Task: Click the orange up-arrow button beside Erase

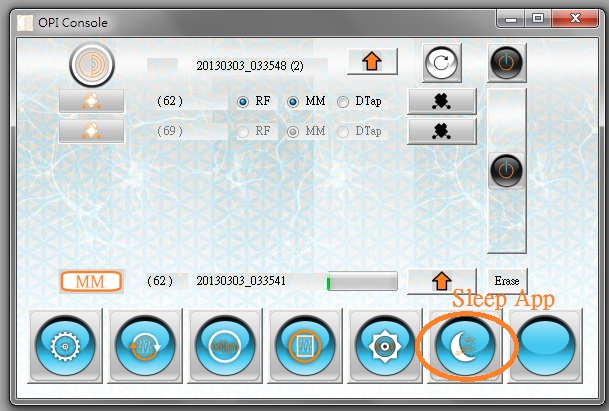Action: click(x=442, y=281)
